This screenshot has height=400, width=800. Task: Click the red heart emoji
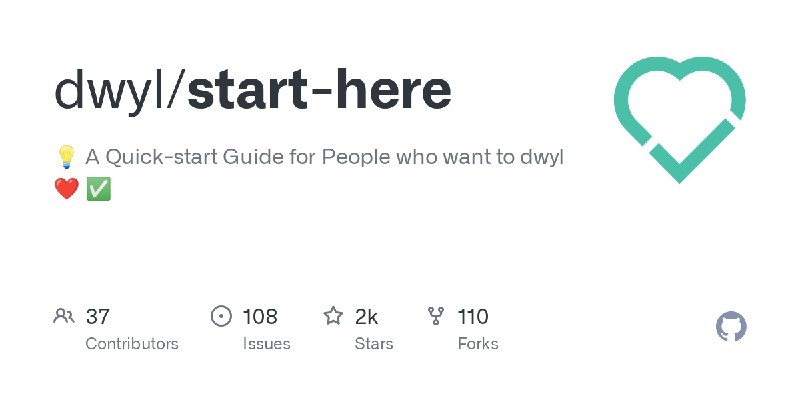[67, 189]
